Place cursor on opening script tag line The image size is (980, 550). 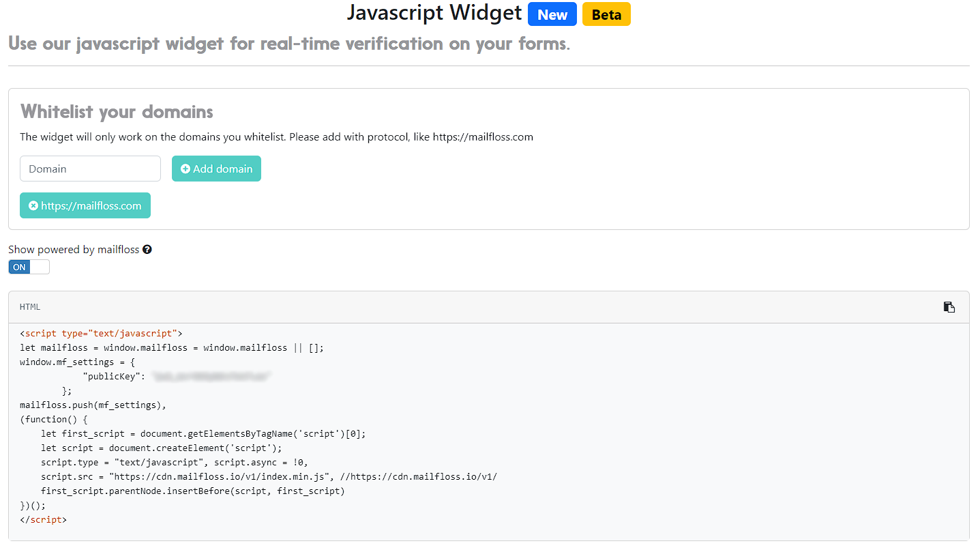point(102,333)
